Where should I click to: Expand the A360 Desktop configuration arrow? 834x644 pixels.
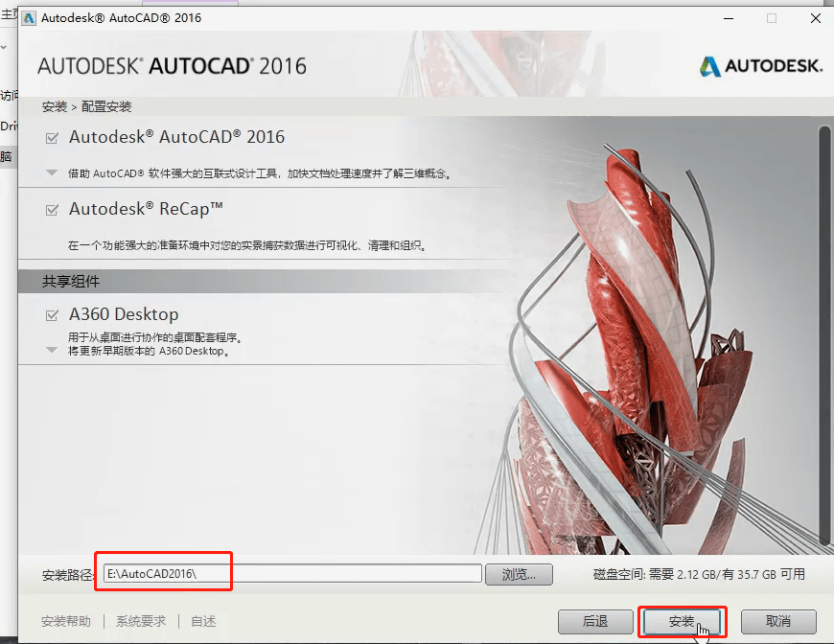pyautogui.click(x=52, y=350)
